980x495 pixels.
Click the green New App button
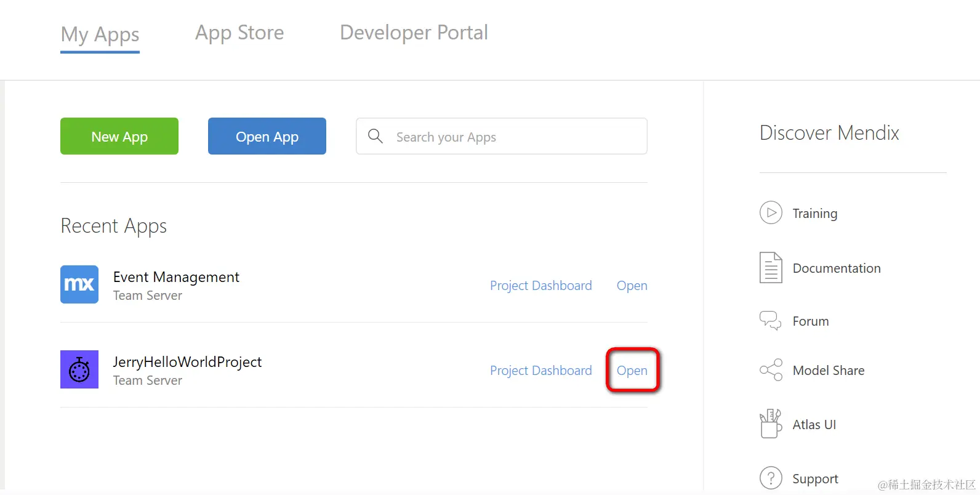pyautogui.click(x=119, y=136)
